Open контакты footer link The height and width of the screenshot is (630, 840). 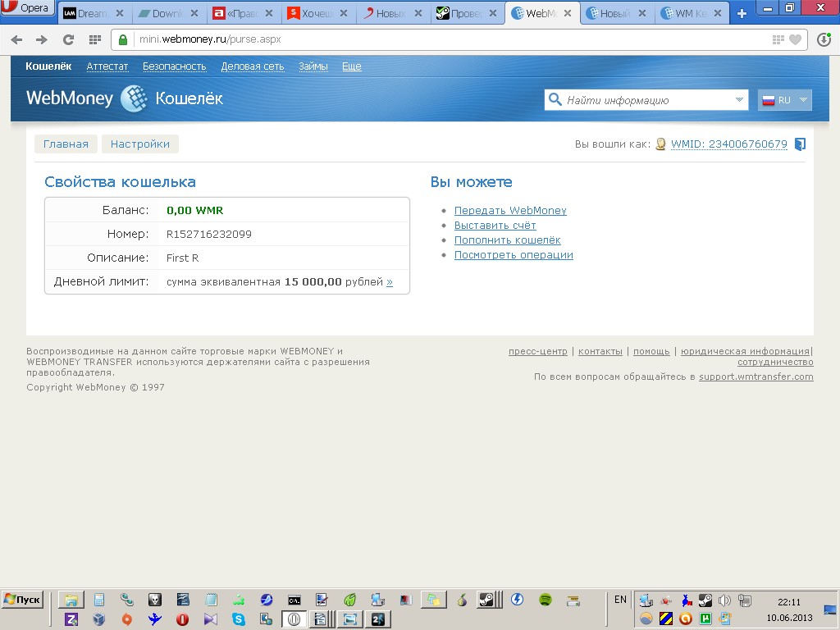pos(600,351)
